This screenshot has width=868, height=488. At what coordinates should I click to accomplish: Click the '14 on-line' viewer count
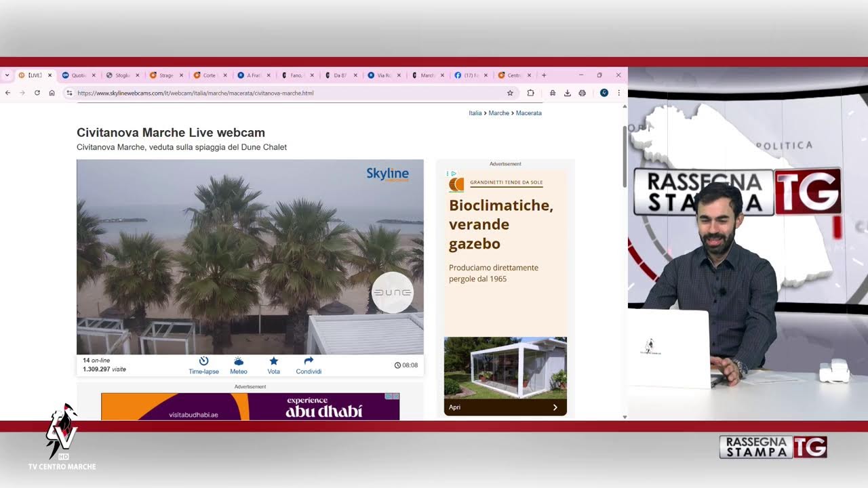96,361
